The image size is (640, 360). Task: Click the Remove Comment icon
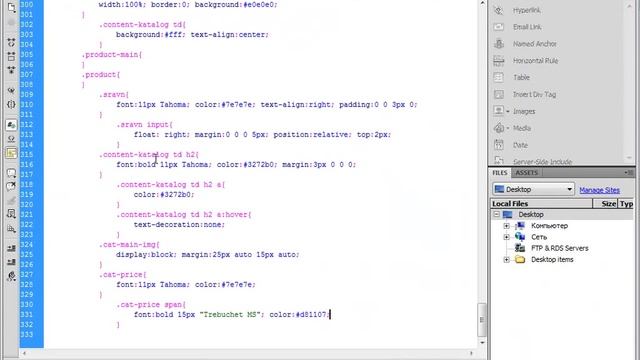tap(11, 187)
